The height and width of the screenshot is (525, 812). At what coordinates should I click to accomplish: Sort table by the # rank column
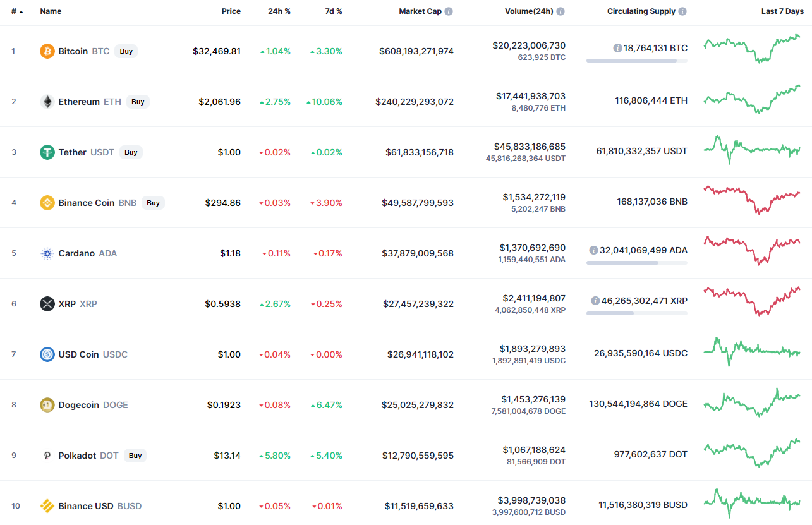pyautogui.click(x=17, y=11)
